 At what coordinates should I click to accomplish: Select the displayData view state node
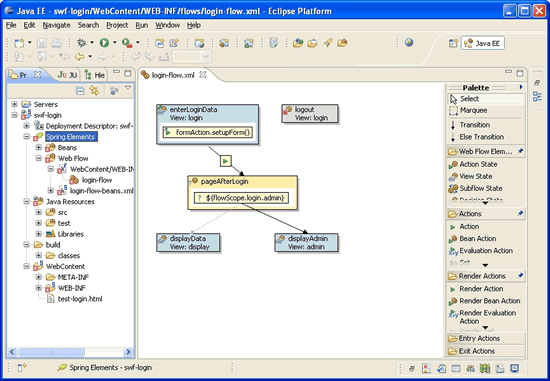188,243
